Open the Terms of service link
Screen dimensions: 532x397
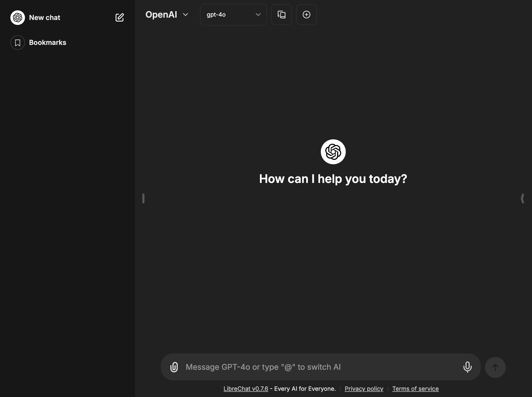[415, 389]
